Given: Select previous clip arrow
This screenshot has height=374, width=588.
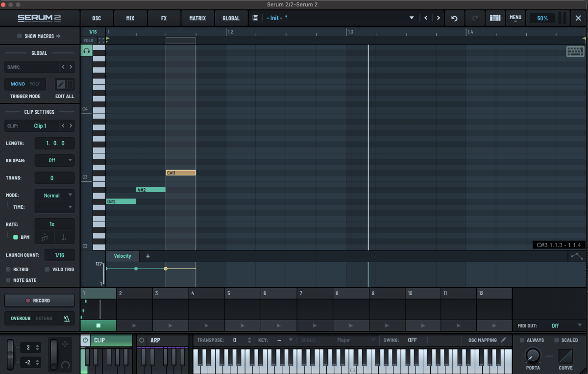Looking at the screenshot, I should pos(63,126).
